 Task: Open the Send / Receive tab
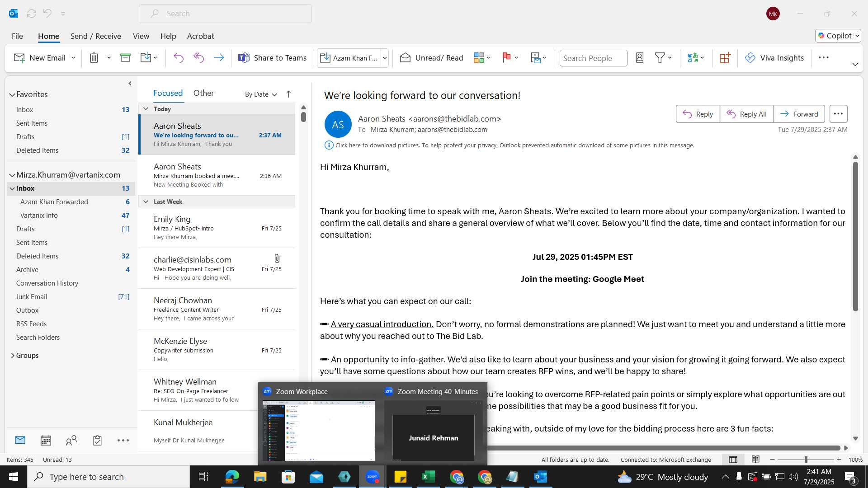[95, 36]
